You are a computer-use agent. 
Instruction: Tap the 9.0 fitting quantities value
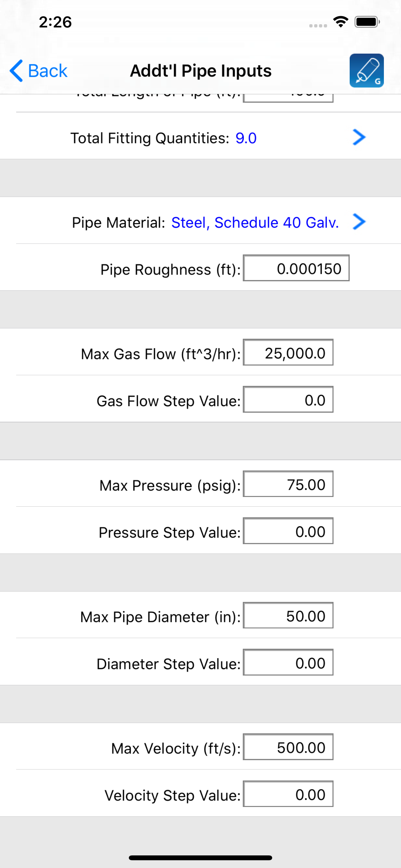coord(246,138)
